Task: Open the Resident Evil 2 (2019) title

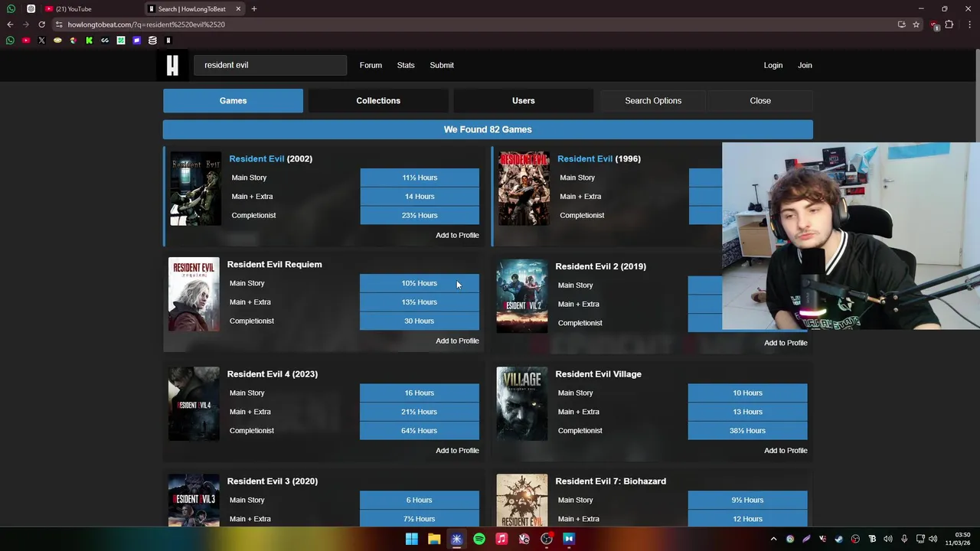Action: (600, 266)
